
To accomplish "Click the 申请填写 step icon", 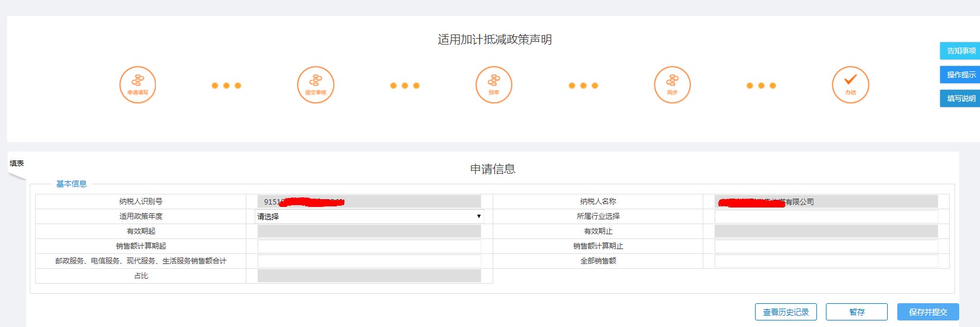I will (x=137, y=84).
